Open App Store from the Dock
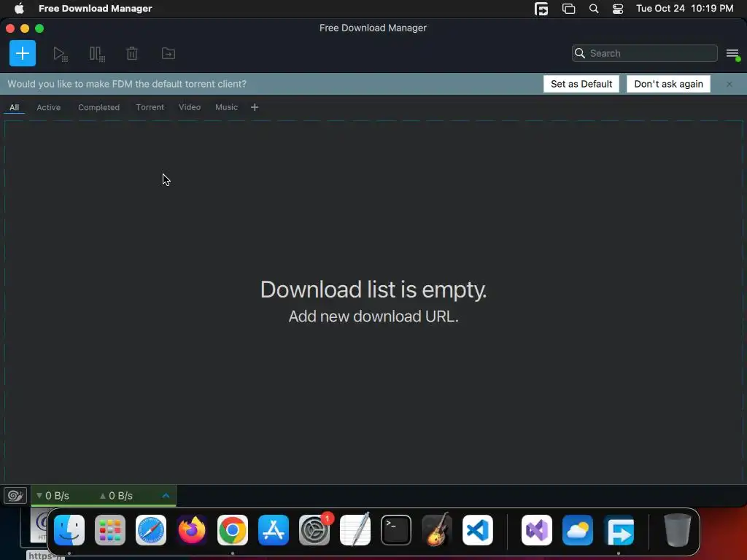Viewport: 747px width, 560px height. click(x=274, y=529)
